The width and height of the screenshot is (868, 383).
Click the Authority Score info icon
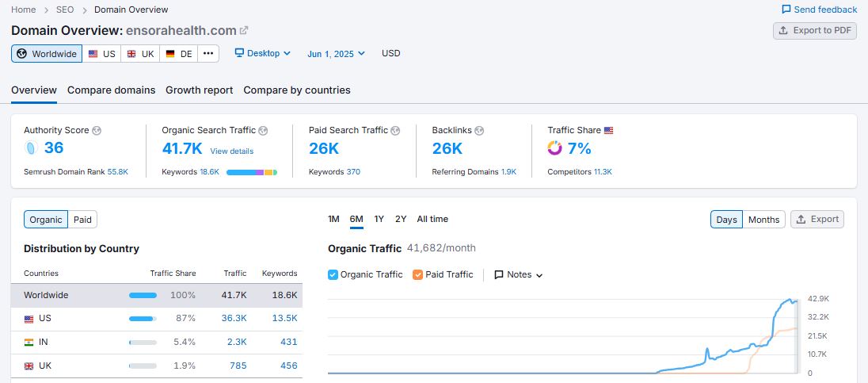pos(97,130)
